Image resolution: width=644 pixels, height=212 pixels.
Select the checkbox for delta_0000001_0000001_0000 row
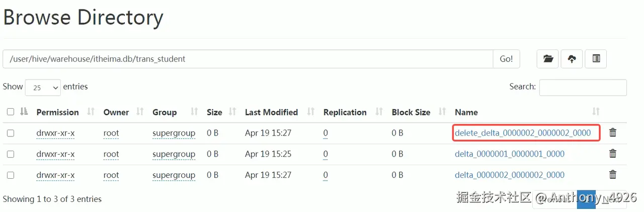(x=11, y=154)
